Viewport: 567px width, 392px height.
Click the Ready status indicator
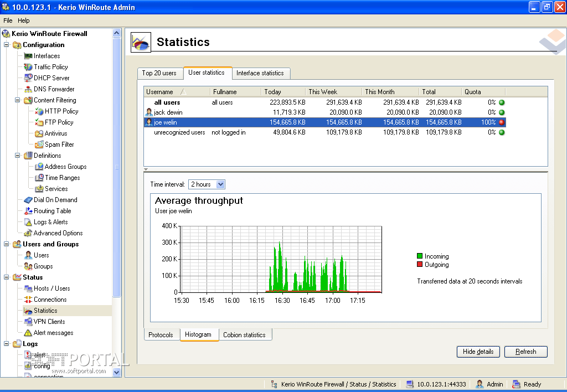coord(527,384)
